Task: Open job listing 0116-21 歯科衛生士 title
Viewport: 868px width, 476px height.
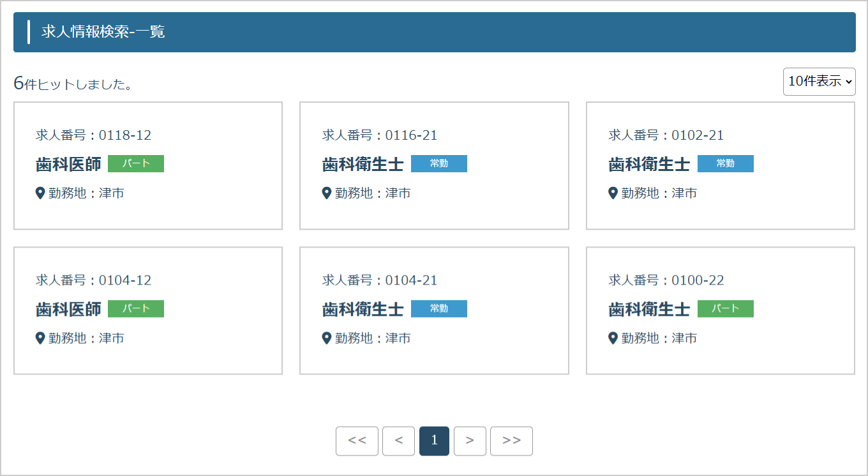Action: 363,164
